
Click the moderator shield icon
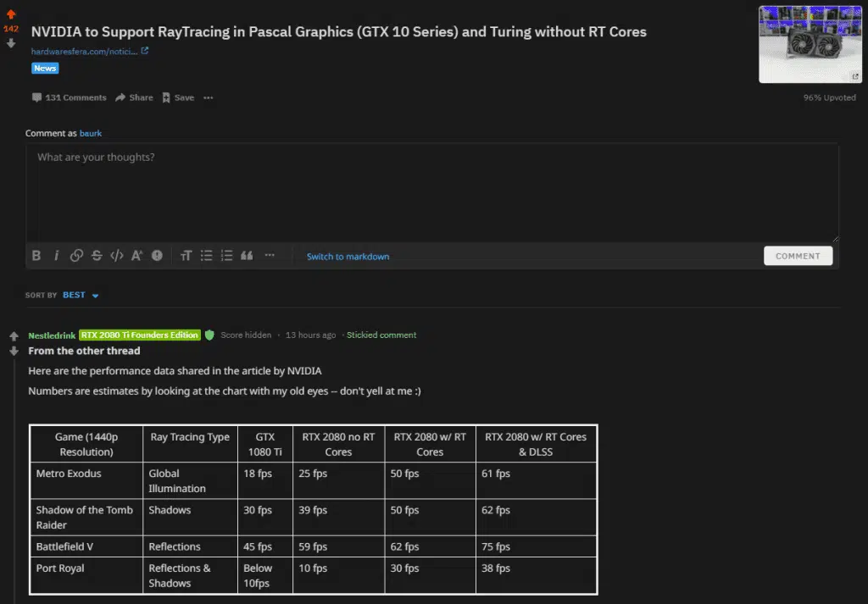pyautogui.click(x=209, y=335)
